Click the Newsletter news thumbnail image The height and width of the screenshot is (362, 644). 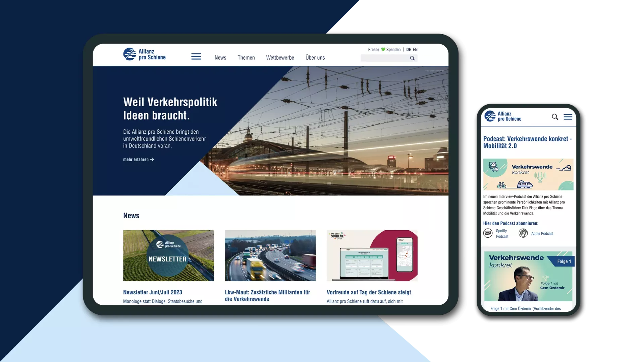[168, 255]
